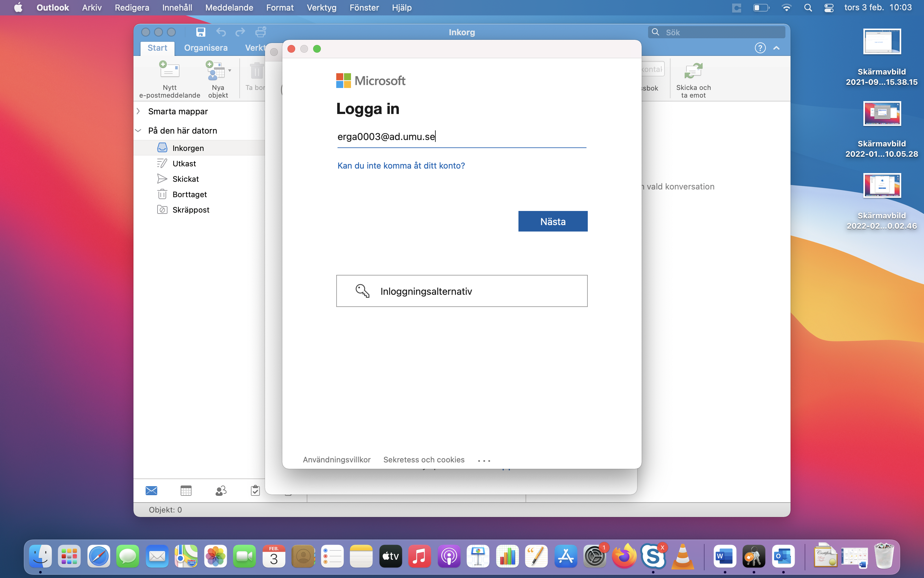924x578 pixels.
Task: Click the Nya objekt ribbon icon
Action: [215, 70]
